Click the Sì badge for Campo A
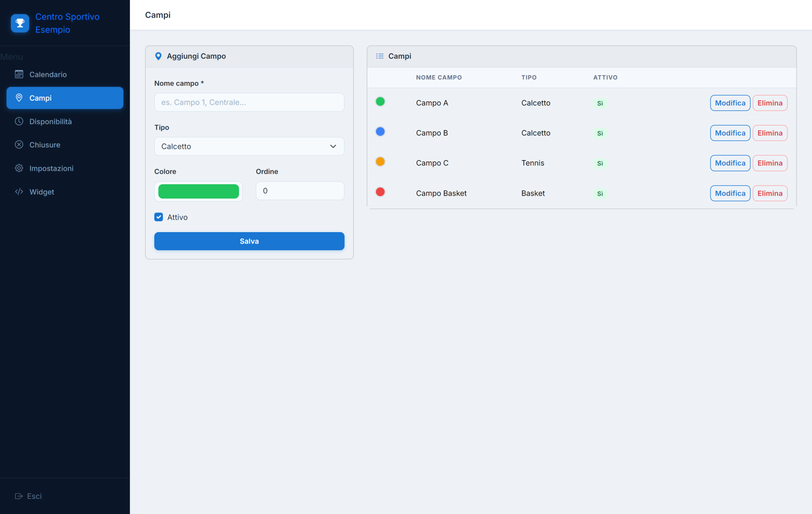812x514 pixels. (600, 103)
